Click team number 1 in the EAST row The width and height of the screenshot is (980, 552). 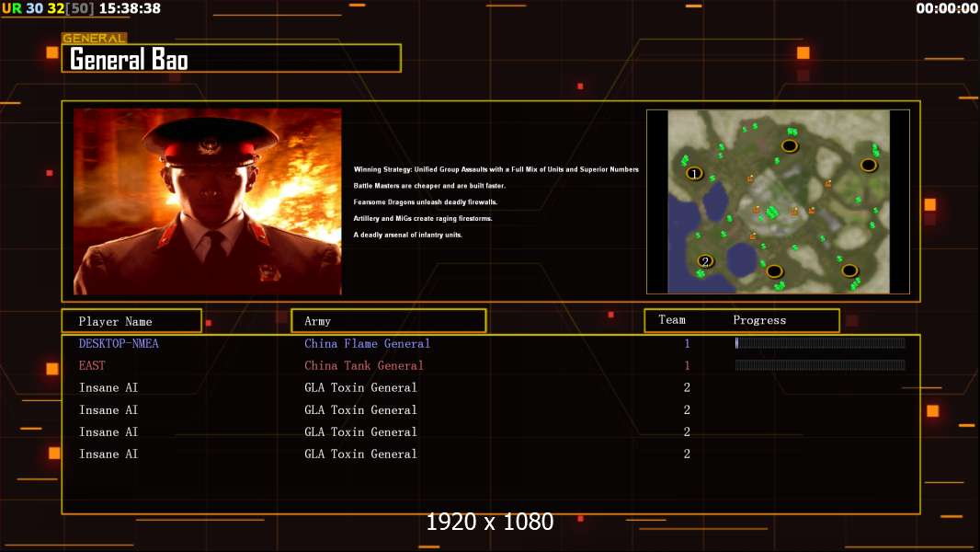687,365
